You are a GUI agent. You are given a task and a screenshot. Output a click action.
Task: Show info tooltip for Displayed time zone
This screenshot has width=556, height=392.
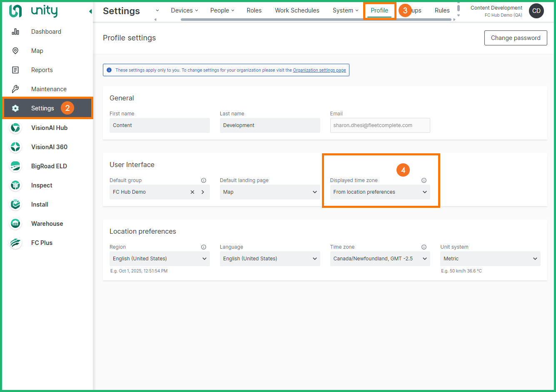click(424, 180)
